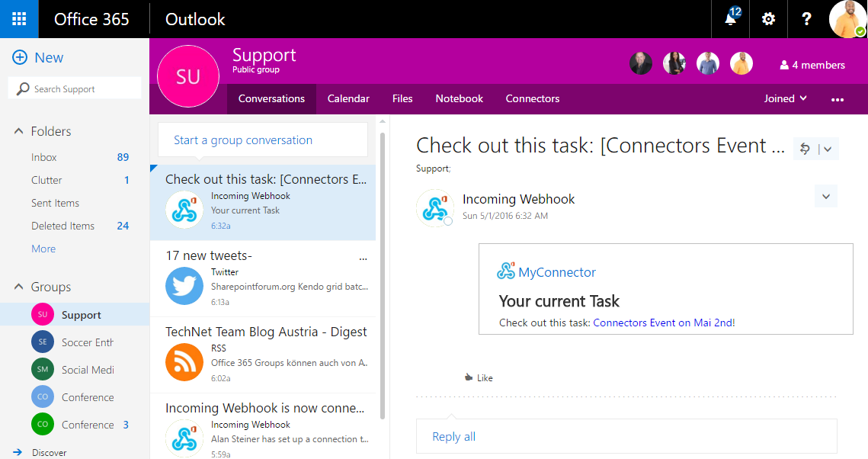This screenshot has width=868, height=459.
Task: Click the Discover arrow icon
Action: [18, 452]
